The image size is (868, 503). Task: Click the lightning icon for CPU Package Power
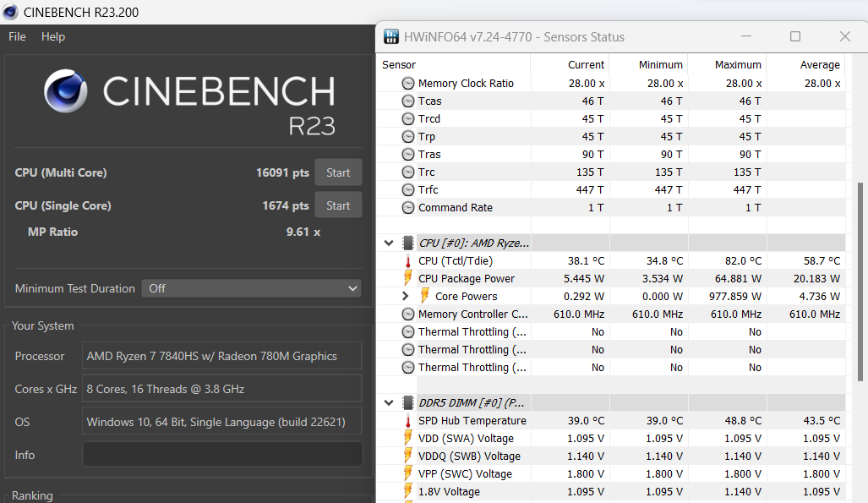coord(408,278)
